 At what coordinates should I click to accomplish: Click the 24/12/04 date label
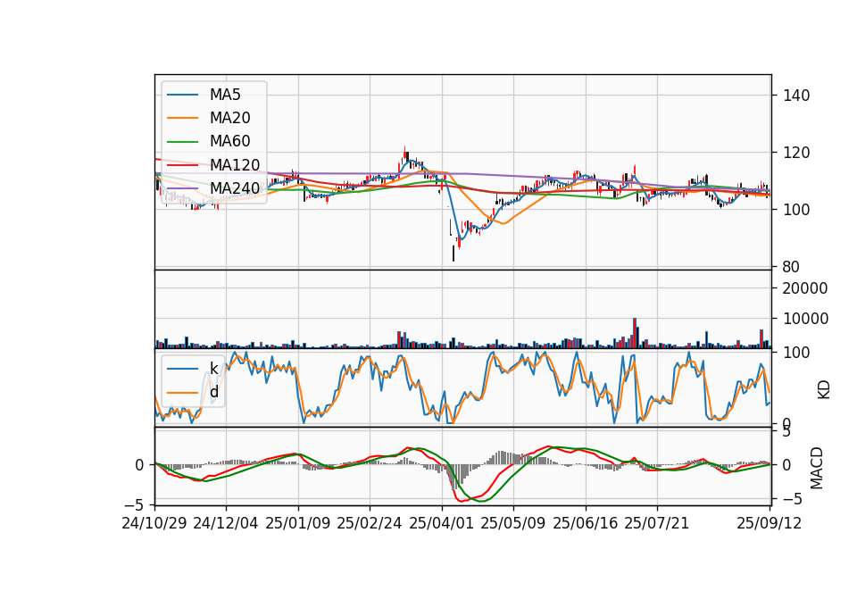click(226, 523)
